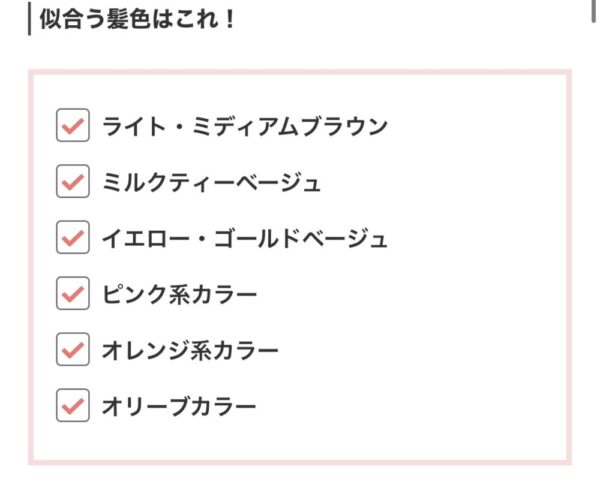Uncheck the ピンク系カラー checkbox
The width and height of the screenshot is (600, 479).
73,293
